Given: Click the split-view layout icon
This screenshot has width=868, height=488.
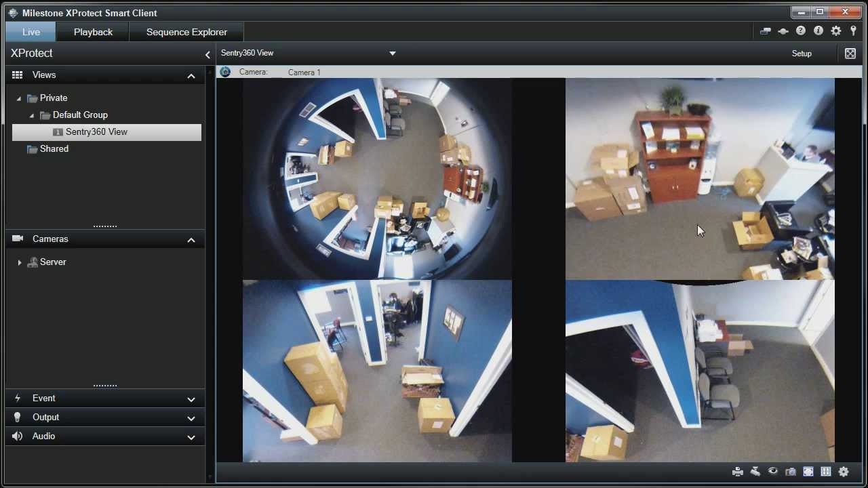Looking at the screenshot, I should click(x=826, y=472).
